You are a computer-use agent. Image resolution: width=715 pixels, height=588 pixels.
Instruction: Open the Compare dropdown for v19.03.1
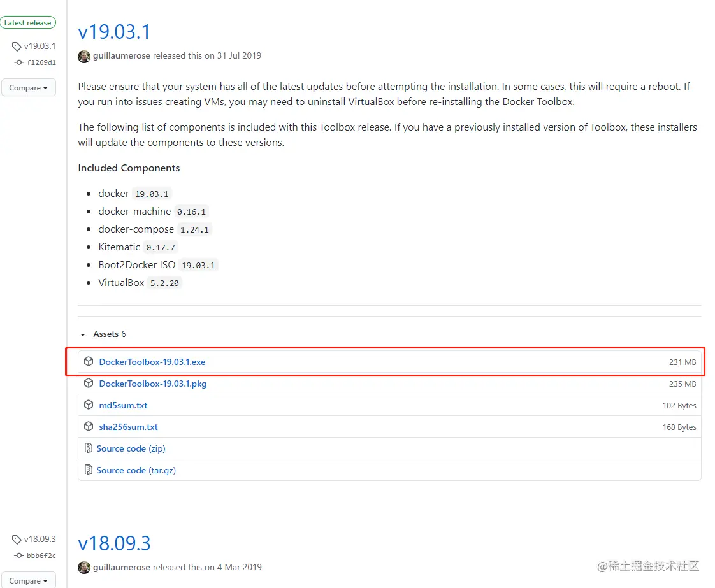pyautogui.click(x=28, y=87)
